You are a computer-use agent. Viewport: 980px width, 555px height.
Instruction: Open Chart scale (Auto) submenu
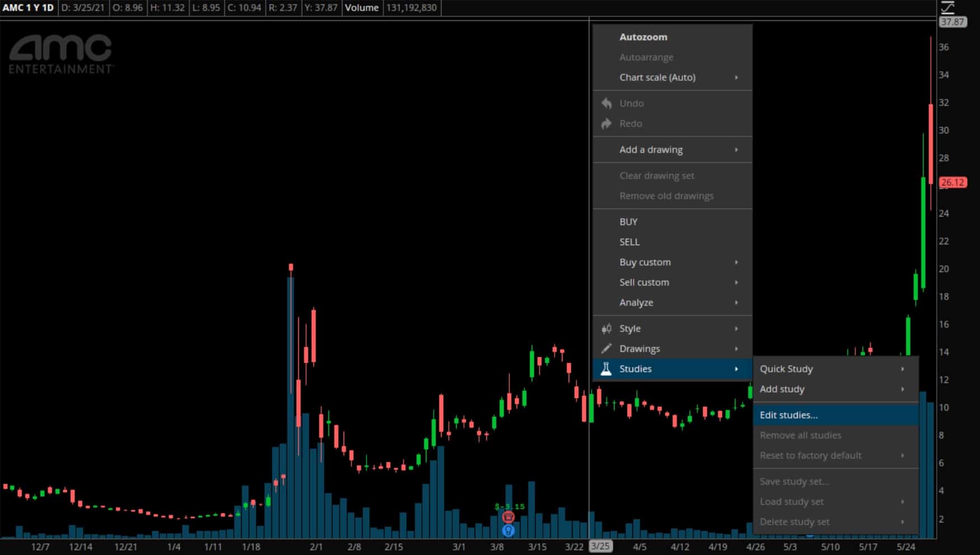[672, 77]
